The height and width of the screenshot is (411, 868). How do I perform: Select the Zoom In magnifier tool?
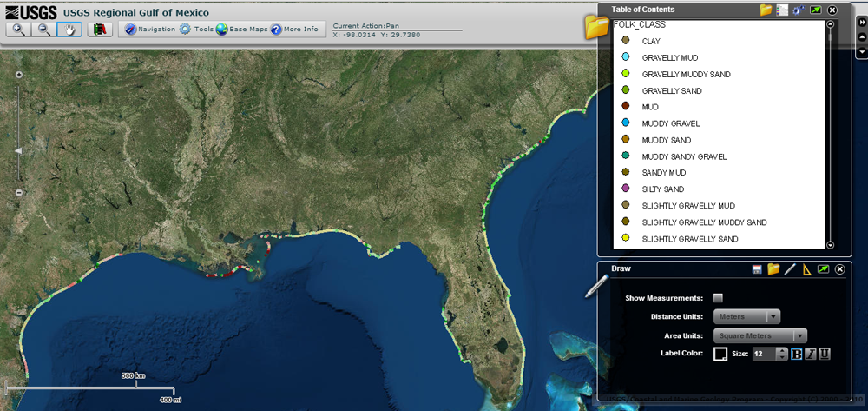pyautogui.click(x=19, y=30)
